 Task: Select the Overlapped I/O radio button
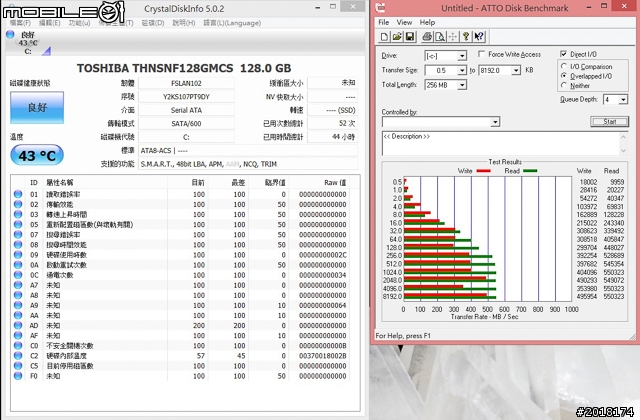(x=564, y=76)
